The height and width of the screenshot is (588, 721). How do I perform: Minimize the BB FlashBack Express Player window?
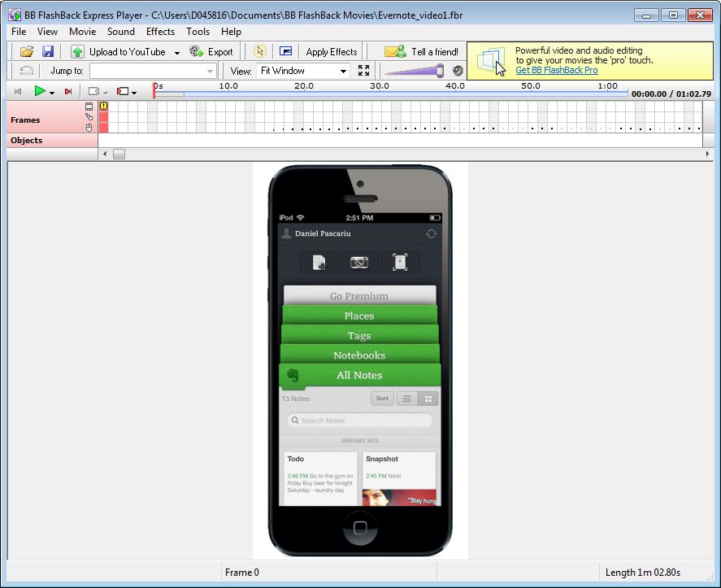click(646, 15)
